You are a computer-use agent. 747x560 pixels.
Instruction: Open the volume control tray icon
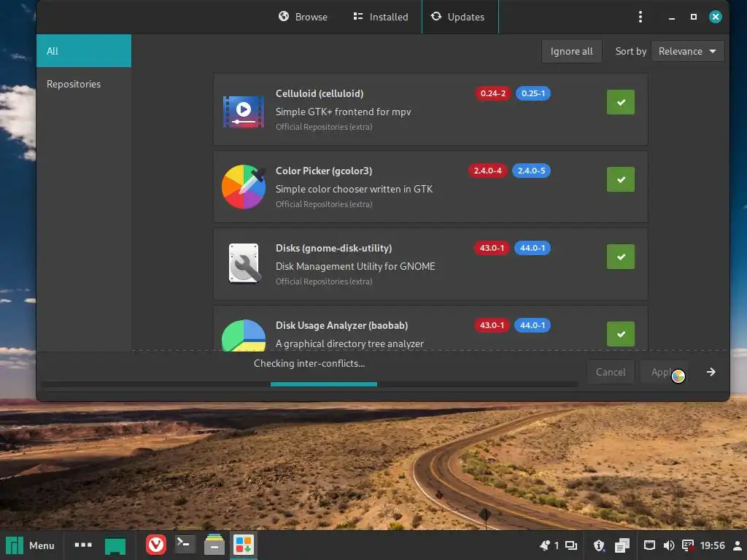(669, 545)
